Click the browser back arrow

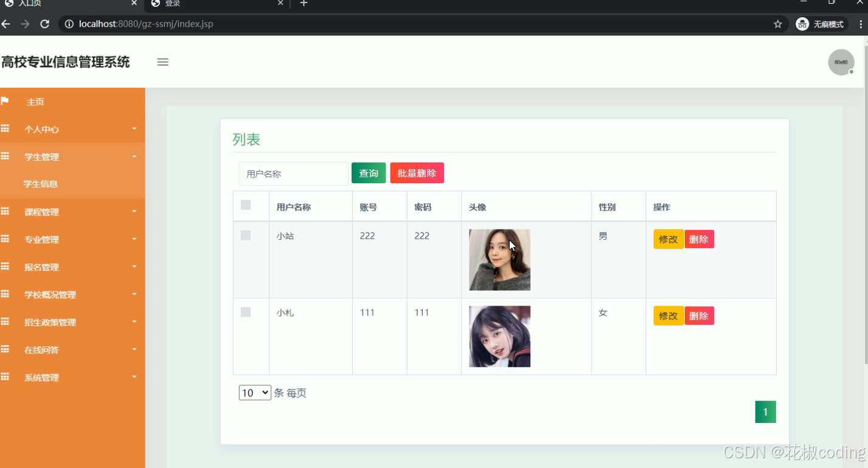click(6, 24)
